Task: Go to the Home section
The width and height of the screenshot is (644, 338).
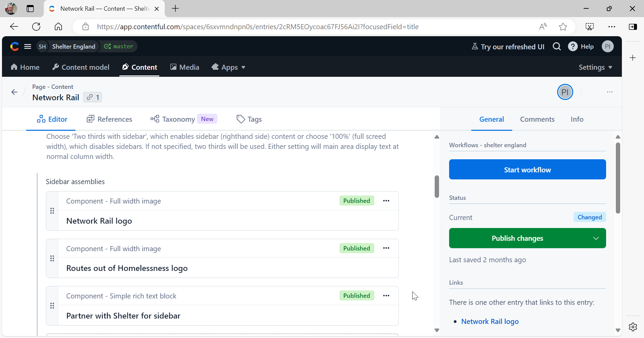Action: tap(25, 67)
